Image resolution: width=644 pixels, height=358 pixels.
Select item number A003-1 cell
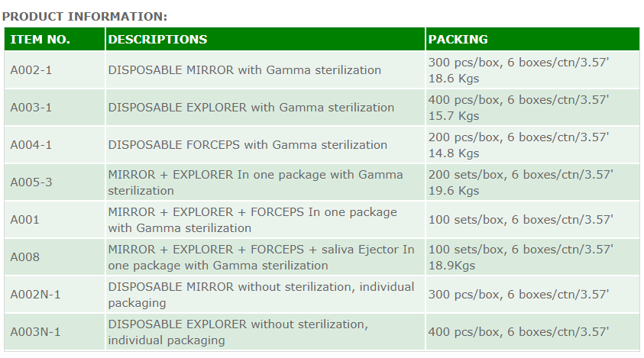pyautogui.click(x=31, y=108)
